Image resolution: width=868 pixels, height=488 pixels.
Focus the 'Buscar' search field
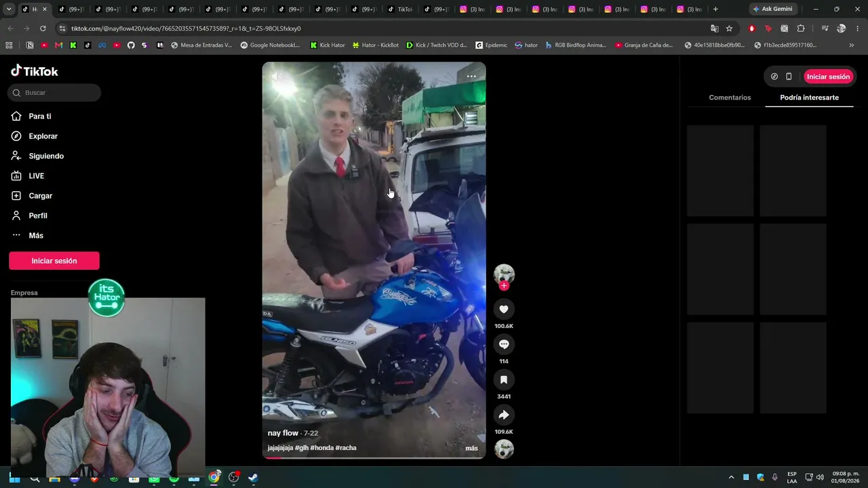[54, 93]
